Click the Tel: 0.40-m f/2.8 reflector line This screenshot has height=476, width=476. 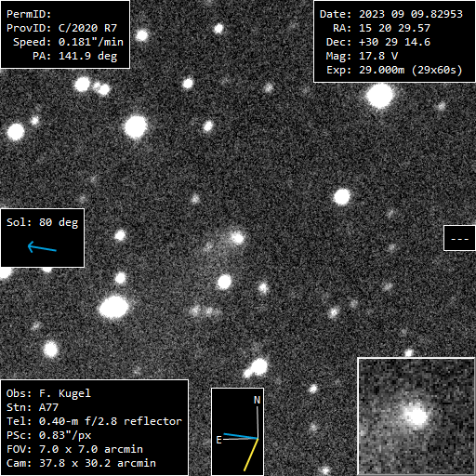(x=94, y=421)
